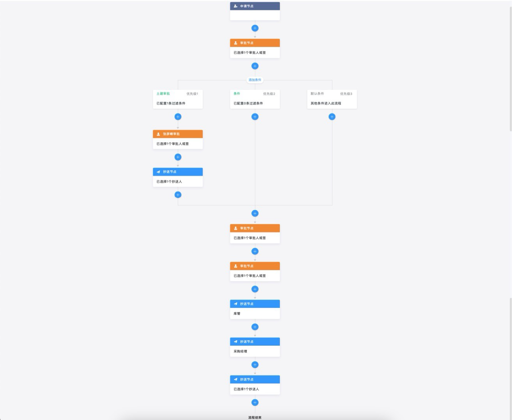Click plus icon below 张彦峰审批 node
The height and width of the screenshot is (420, 512).
pos(178,157)
